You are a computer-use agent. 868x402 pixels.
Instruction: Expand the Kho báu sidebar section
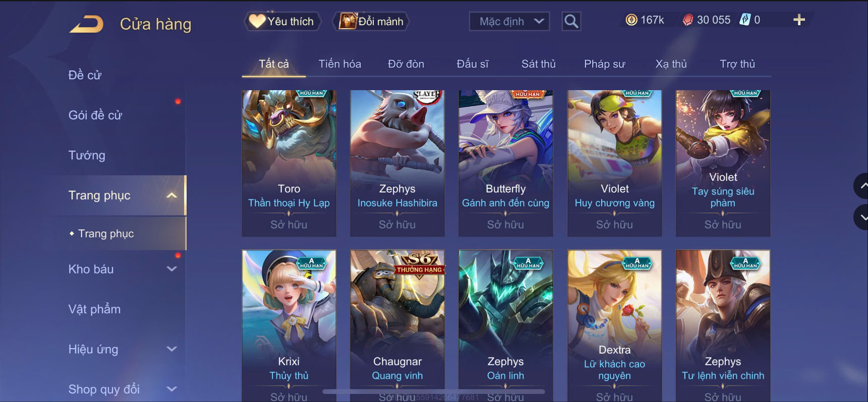pos(123,269)
